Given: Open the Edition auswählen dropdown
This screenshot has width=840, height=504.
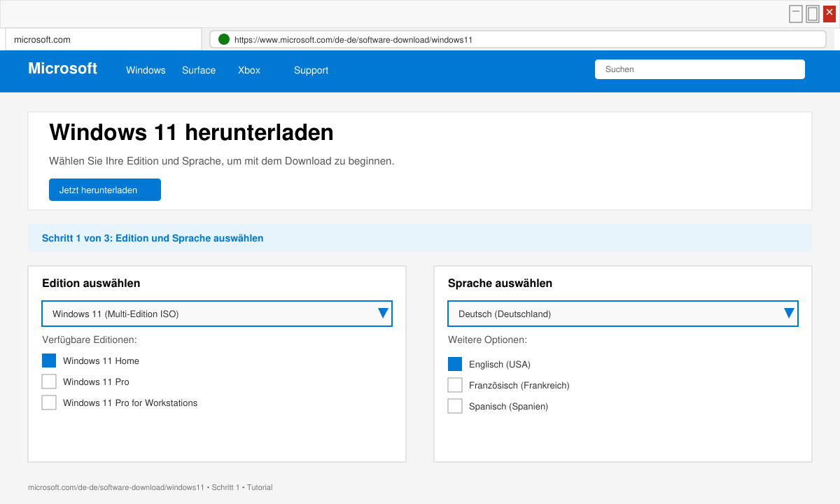Looking at the screenshot, I should point(217,314).
